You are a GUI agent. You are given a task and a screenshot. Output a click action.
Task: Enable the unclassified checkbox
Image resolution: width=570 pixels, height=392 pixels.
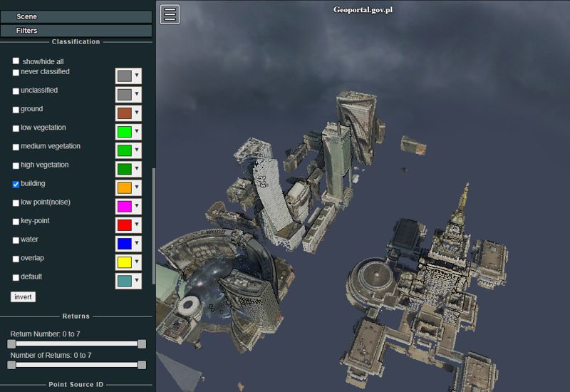[x=16, y=91]
